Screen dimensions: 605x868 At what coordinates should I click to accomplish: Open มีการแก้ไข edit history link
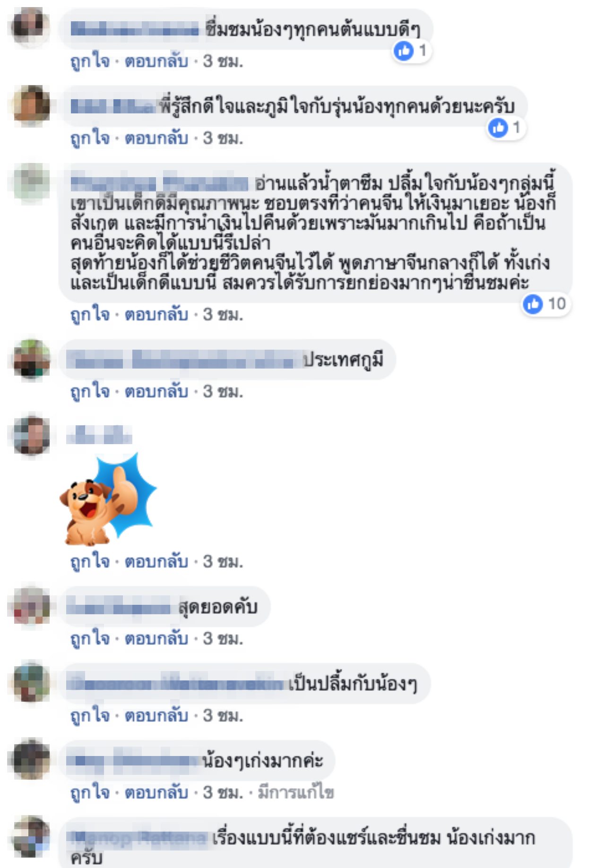pos(296,793)
